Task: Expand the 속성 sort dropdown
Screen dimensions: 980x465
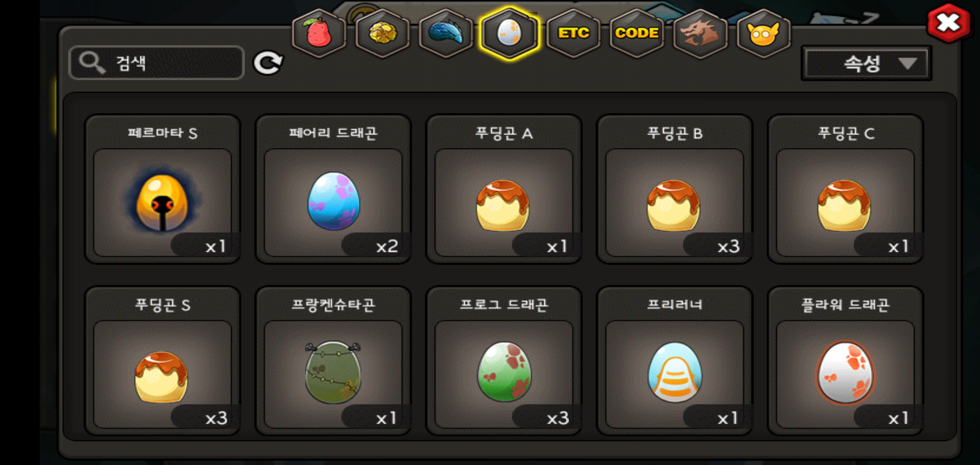Action: pos(866,64)
